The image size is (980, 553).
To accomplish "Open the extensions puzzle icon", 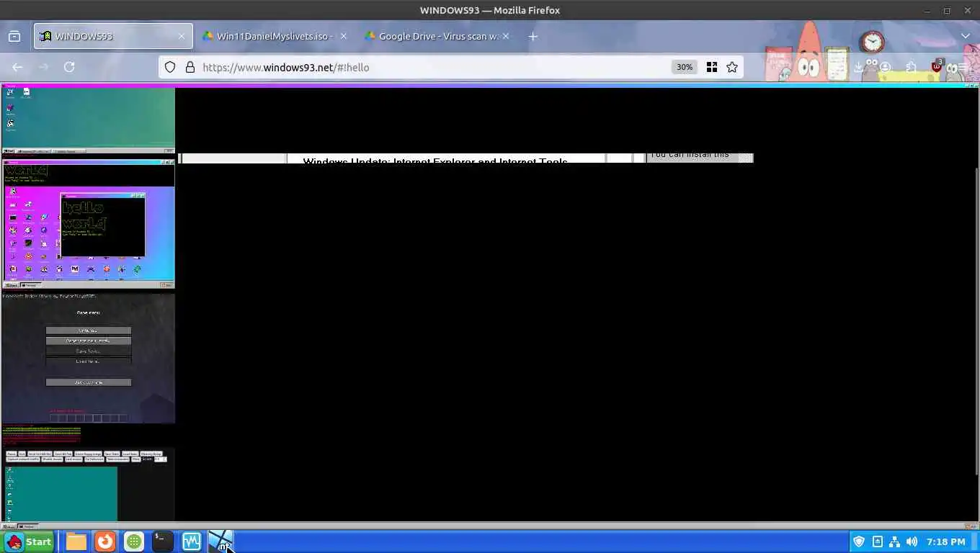I will click(911, 67).
